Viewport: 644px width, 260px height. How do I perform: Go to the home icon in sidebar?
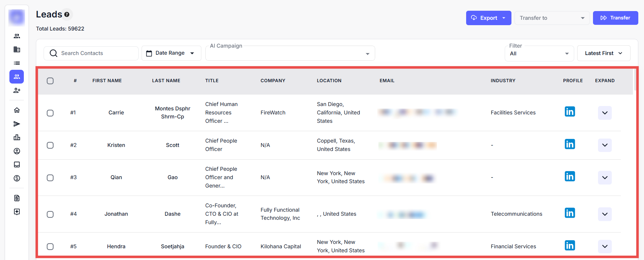(17, 110)
